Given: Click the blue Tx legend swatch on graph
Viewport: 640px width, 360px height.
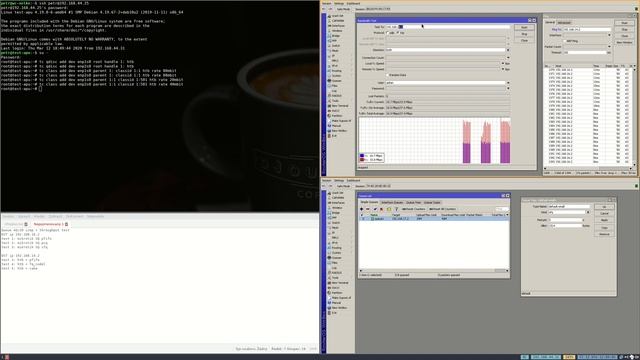Looking at the screenshot, I should (x=362, y=156).
